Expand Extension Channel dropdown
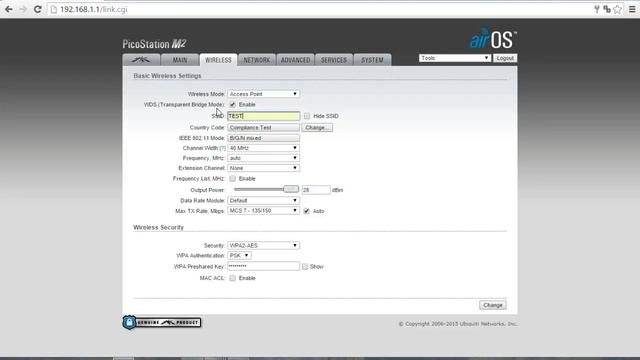640x360 pixels. click(263, 168)
